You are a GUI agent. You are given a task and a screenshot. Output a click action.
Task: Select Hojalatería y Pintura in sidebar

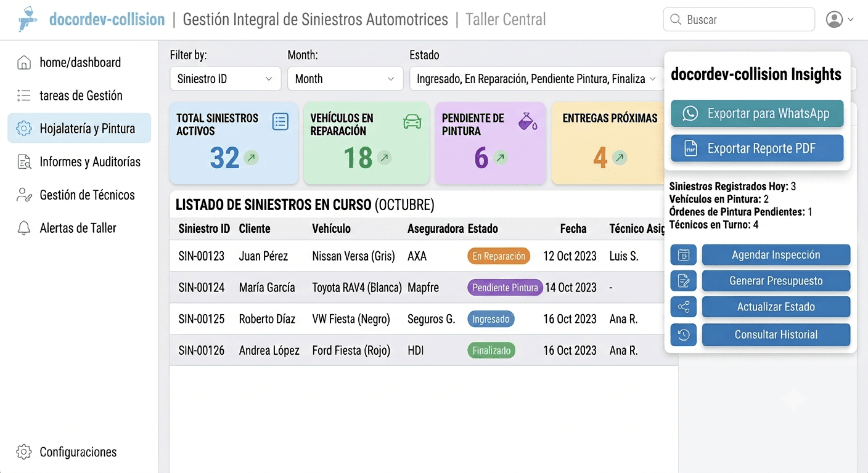click(x=79, y=128)
